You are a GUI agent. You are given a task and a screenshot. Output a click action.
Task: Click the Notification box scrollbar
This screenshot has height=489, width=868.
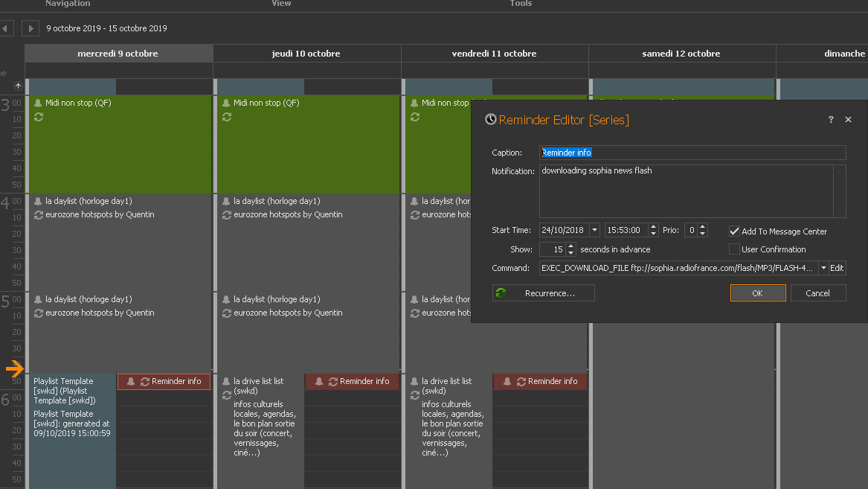[x=839, y=191]
